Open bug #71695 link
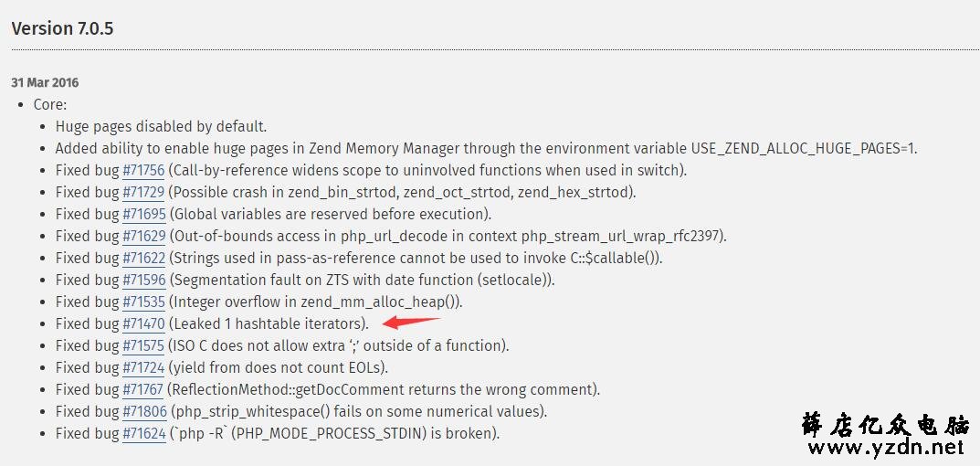 tap(143, 214)
